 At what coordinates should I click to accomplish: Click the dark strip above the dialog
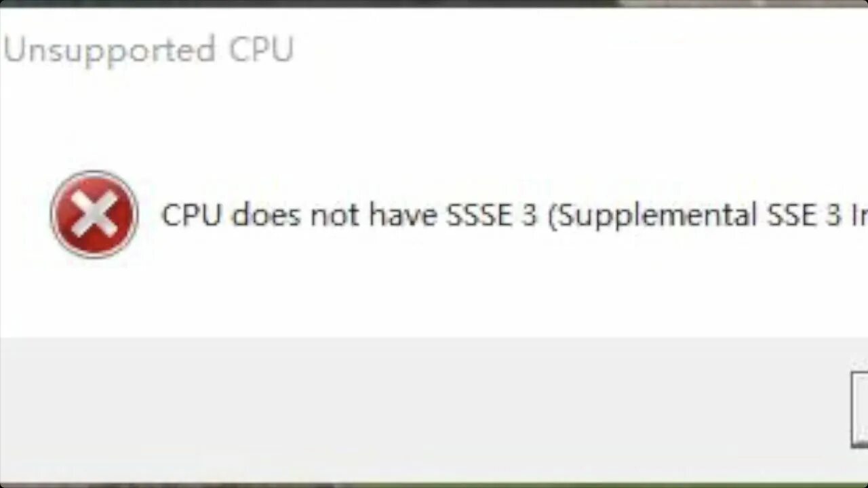tap(434, 3)
